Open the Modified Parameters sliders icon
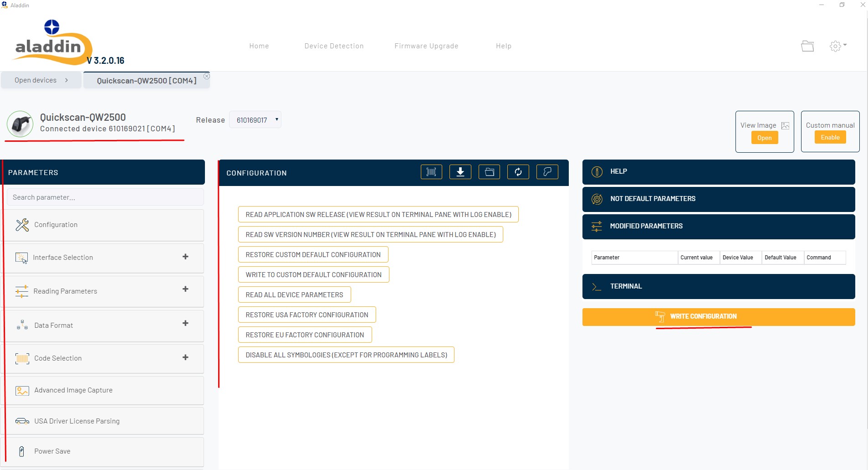 pos(597,227)
